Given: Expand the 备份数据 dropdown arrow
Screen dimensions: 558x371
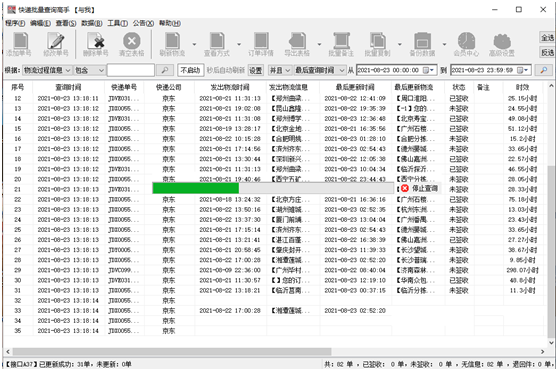Looking at the screenshot, I should (444, 44).
